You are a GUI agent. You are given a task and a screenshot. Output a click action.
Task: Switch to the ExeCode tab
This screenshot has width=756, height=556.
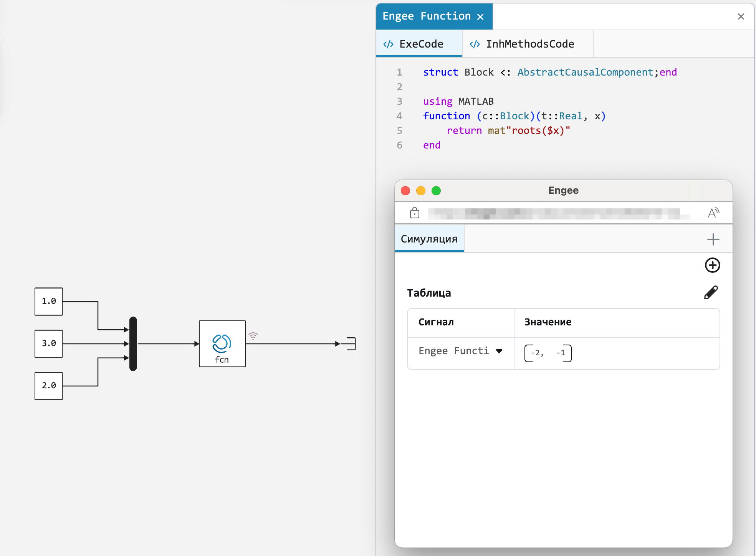pyautogui.click(x=419, y=44)
